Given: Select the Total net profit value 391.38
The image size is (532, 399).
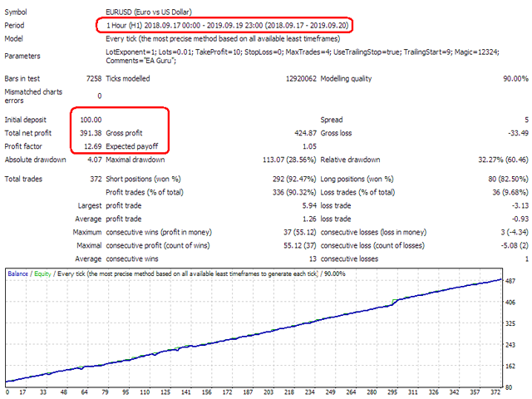Looking at the screenshot, I should pyautogui.click(x=91, y=133).
